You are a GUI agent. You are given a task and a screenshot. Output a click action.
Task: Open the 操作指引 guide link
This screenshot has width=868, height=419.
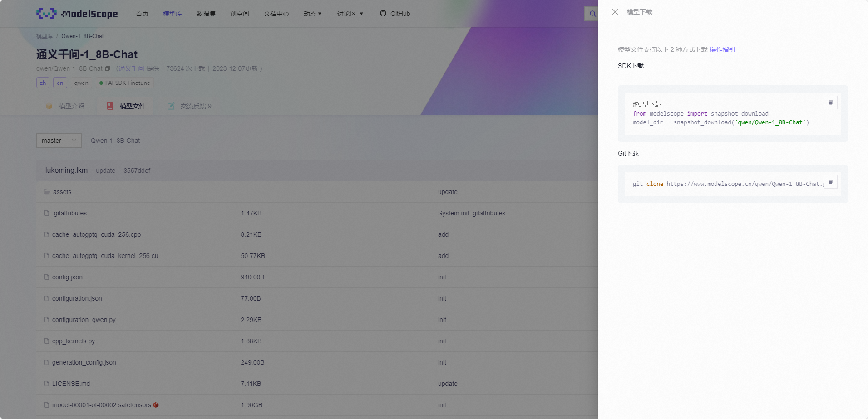click(722, 49)
